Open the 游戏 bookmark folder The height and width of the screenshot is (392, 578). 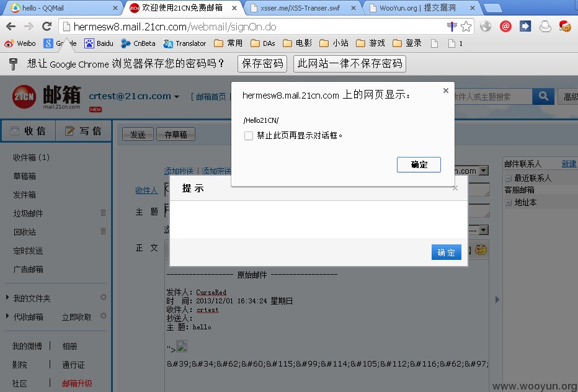370,43
